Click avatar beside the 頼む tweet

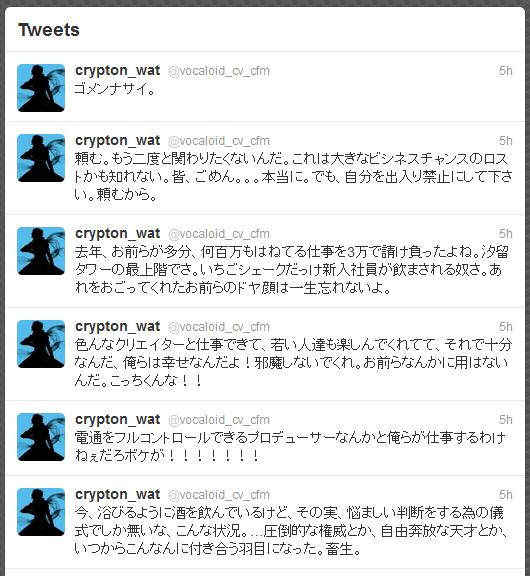click(41, 158)
